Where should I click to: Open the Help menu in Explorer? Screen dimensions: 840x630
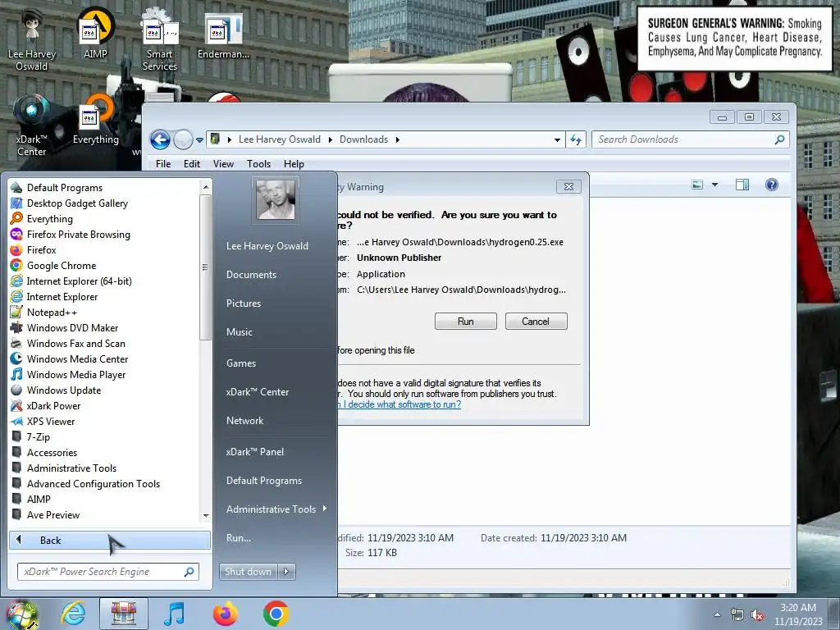point(294,164)
